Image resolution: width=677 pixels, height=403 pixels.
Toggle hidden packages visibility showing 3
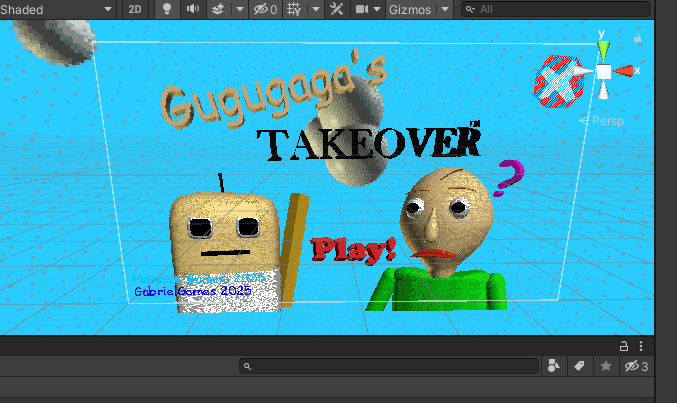click(636, 366)
